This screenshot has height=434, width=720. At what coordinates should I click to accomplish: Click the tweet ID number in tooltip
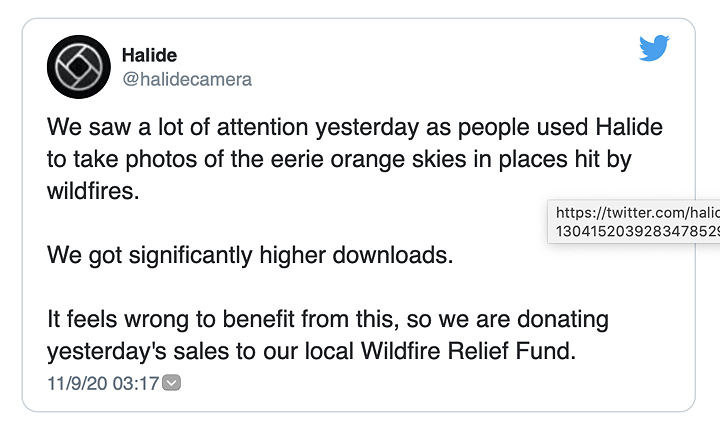pyautogui.click(x=637, y=231)
